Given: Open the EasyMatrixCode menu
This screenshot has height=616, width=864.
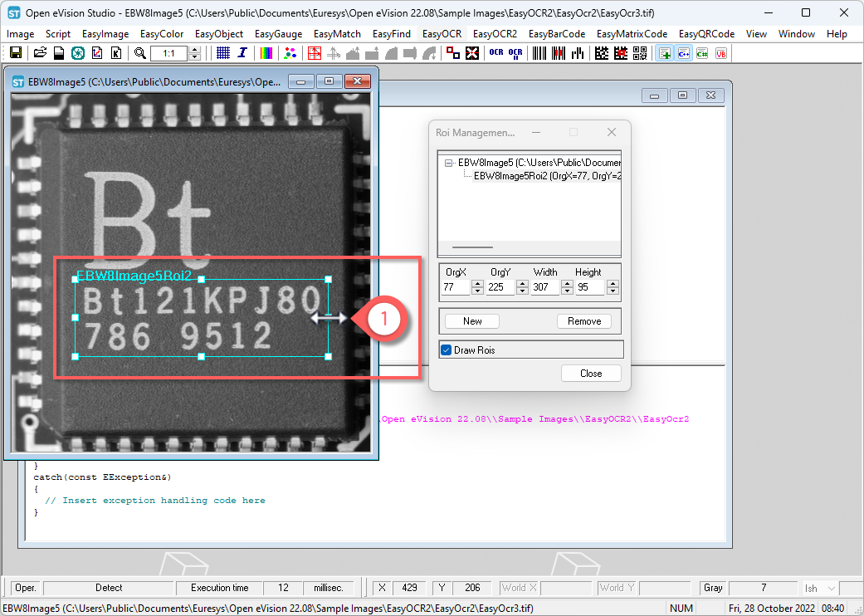Looking at the screenshot, I should [632, 33].
